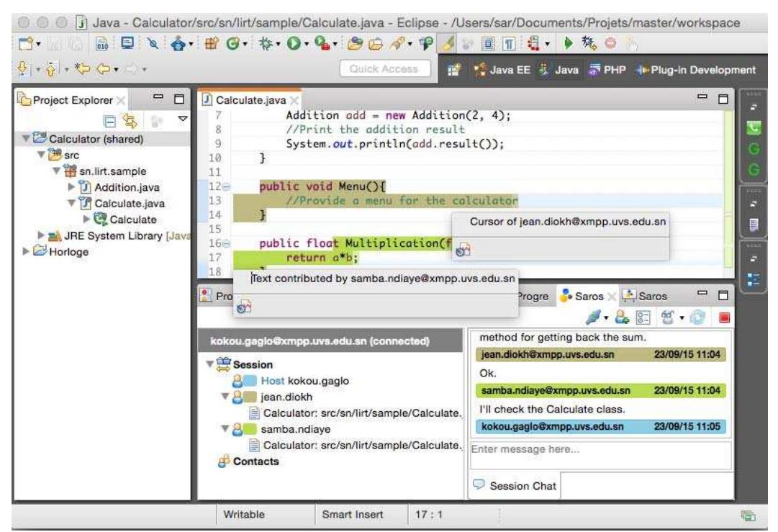The image size is (778, 532).
Task: Select the Contacts node
Action: click(x=248, y=461)
